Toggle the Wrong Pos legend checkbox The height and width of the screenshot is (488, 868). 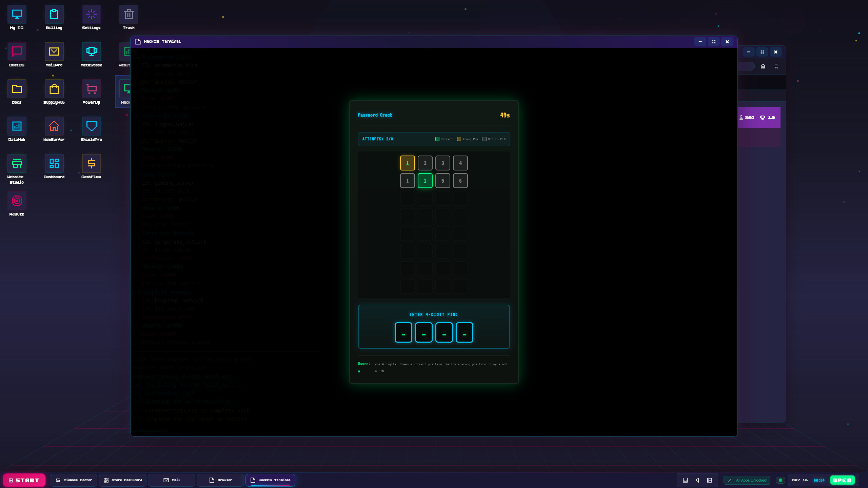(x=459, y=139)
